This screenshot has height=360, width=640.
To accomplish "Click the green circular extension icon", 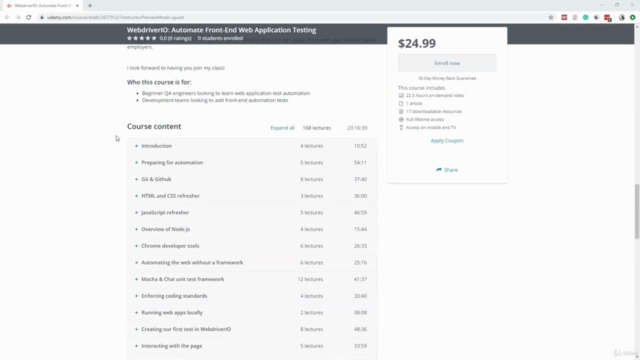I will coord(586,18).
